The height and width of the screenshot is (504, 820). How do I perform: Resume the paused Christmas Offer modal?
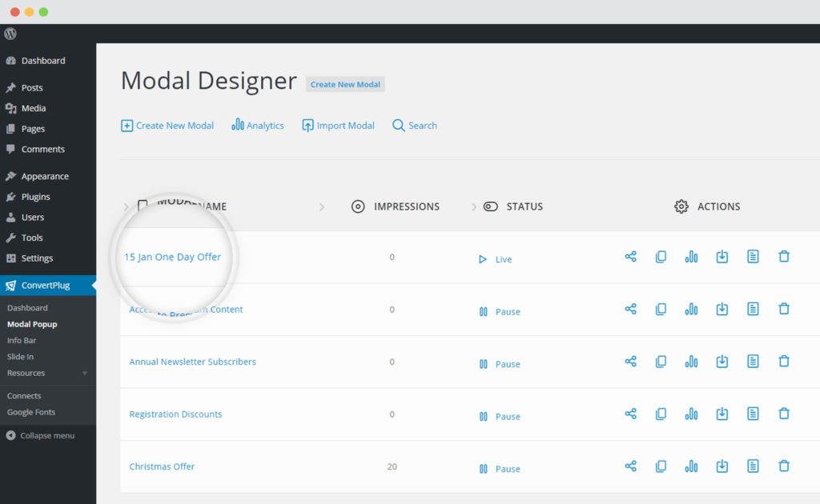point(498,469)
